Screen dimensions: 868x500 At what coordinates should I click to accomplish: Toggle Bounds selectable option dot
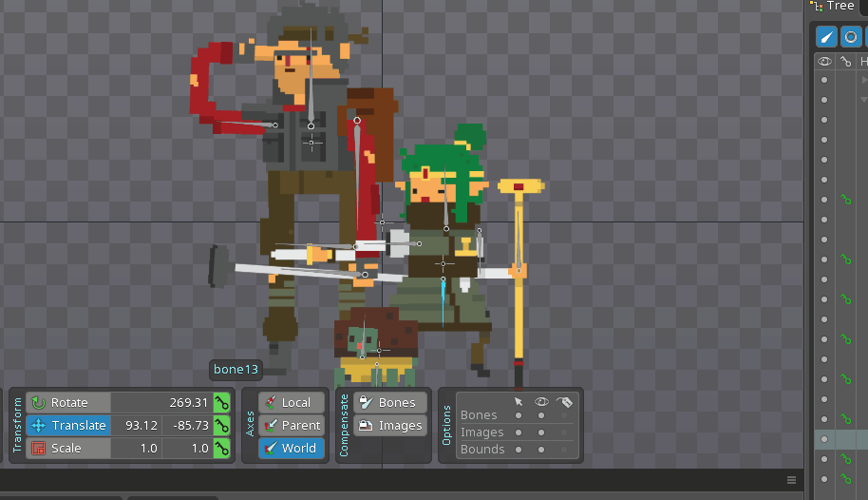click(519, 450)
